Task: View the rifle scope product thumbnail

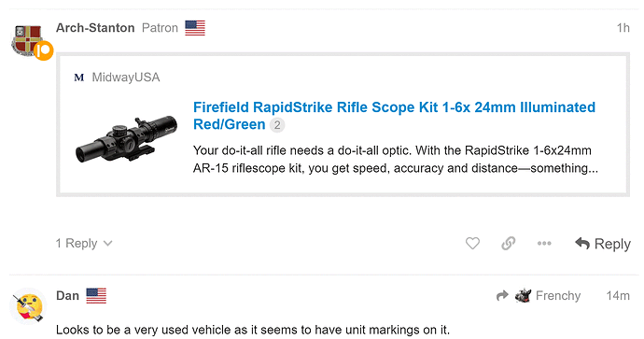Action: (x=127, y=139)
